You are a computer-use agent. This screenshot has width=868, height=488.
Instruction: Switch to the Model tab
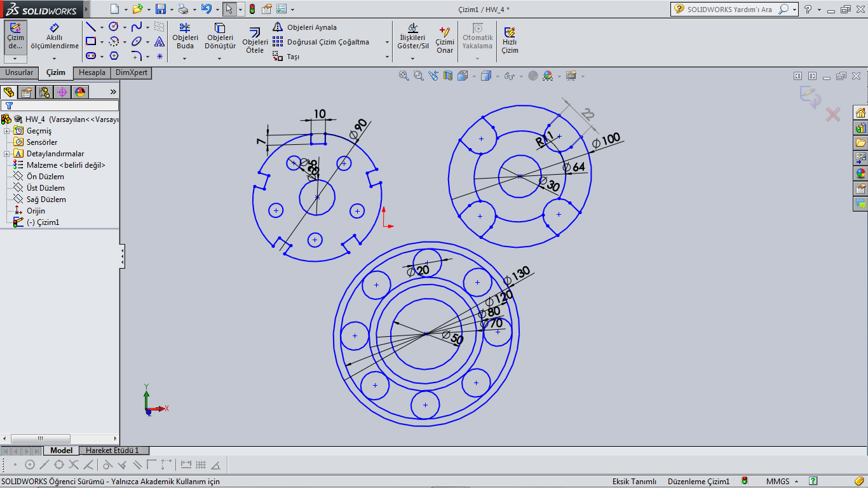tap(62, 451)
